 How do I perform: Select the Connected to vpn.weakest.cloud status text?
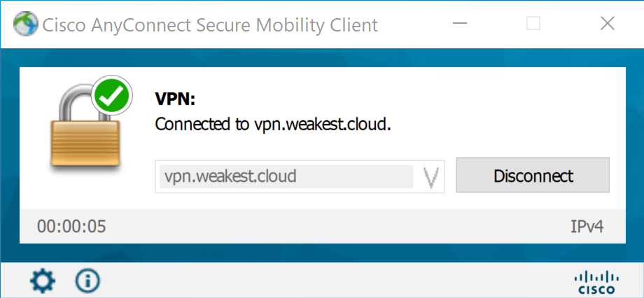pos(273,125)
